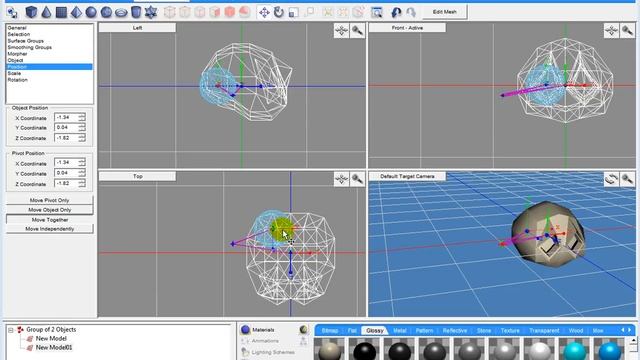Pick the cyan glossy material sphere
The image size is (640, 360).
coord(575,350)
